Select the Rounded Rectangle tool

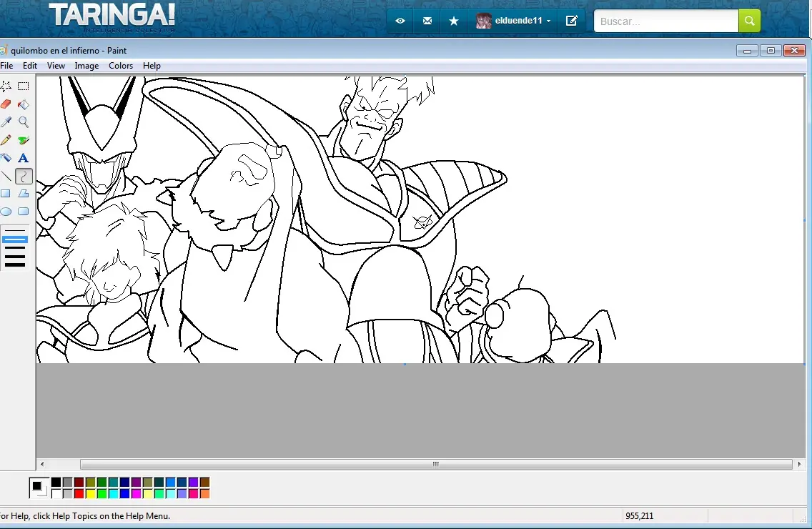click(24, 212)
